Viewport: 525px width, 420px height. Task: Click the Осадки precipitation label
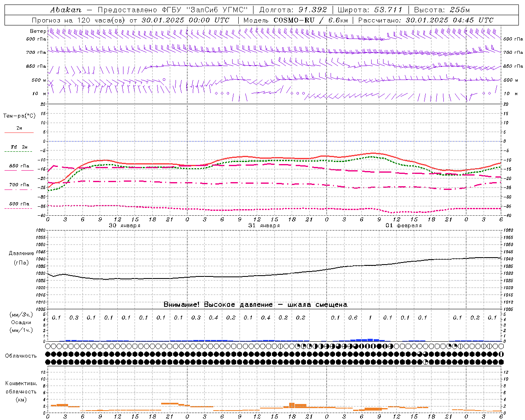click(x=21, y=322)
